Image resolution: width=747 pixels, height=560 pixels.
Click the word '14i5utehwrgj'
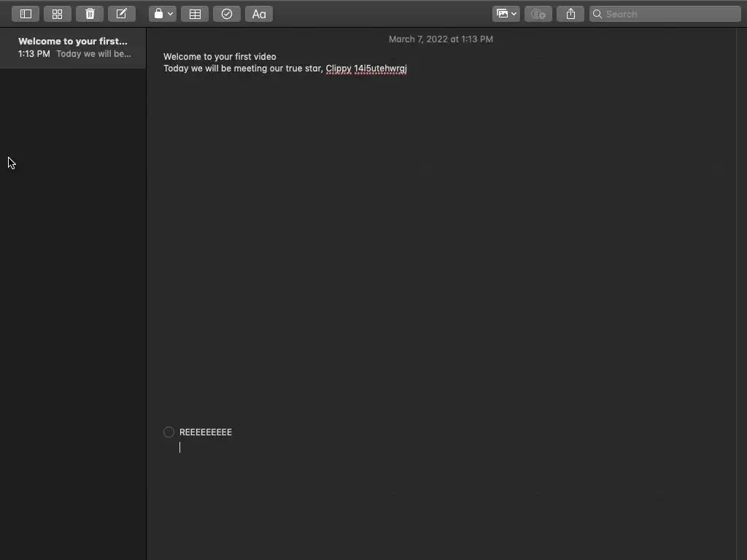coord(380,69)
